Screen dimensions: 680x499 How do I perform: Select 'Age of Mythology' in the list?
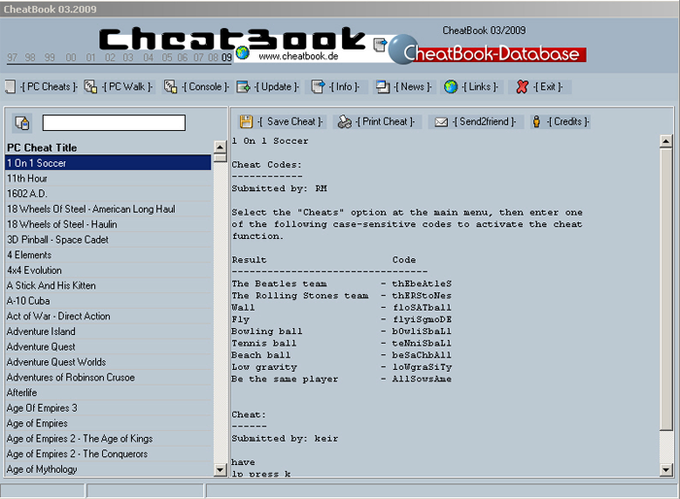tap(108, 469)
